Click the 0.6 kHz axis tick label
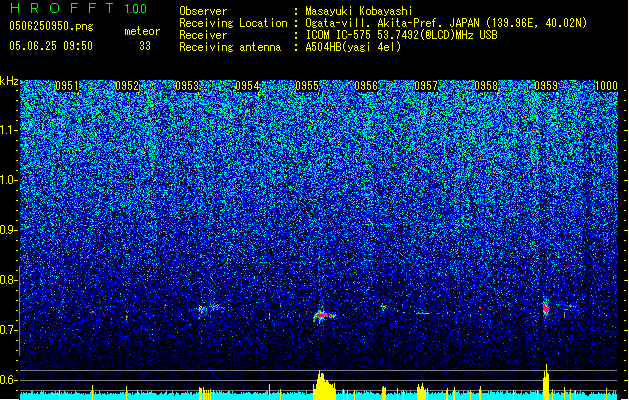Viewport: 629px width, 400px height. click(9, 380)
